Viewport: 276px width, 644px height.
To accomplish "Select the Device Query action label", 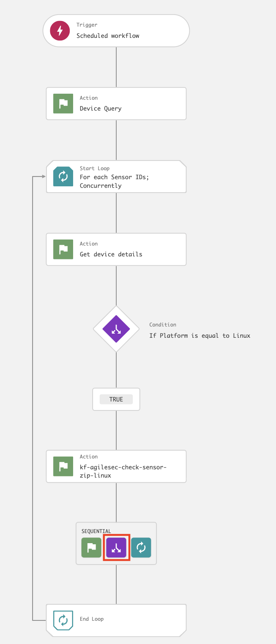I will (x=100, y=109).
